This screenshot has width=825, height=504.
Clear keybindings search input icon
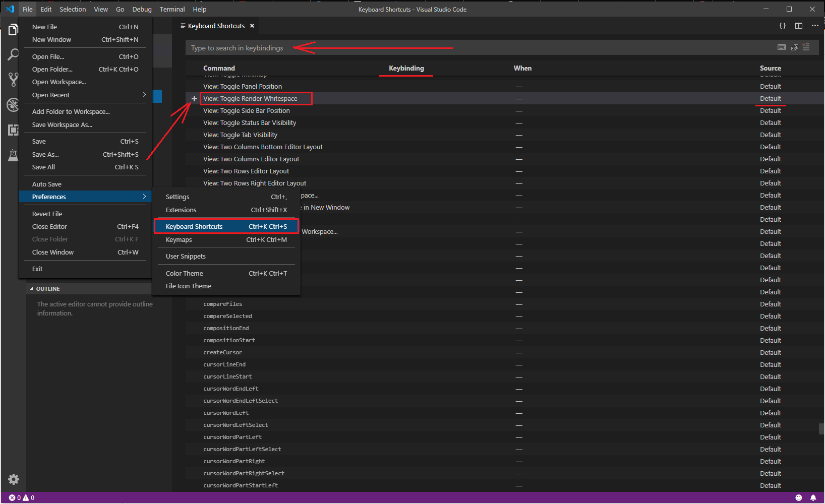coord(806,47)
